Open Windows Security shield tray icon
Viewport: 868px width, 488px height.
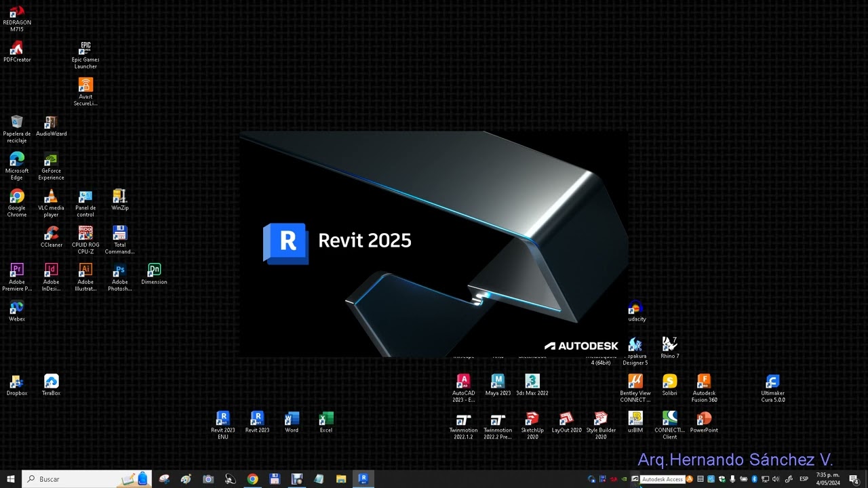(722, 479)
